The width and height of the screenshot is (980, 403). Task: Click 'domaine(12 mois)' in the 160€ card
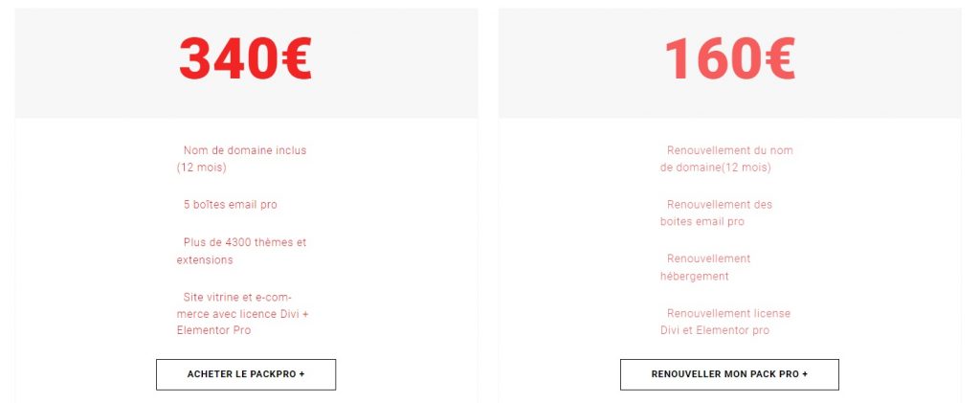click(x=715, y=168)
